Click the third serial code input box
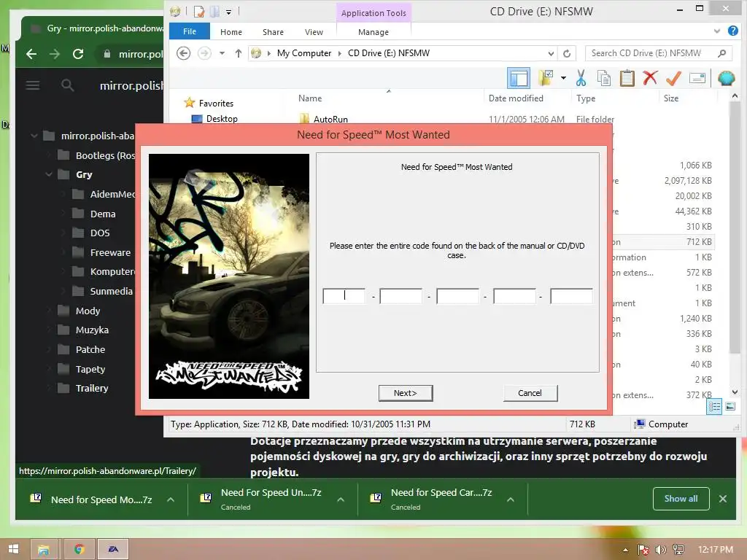 [457, 296]
